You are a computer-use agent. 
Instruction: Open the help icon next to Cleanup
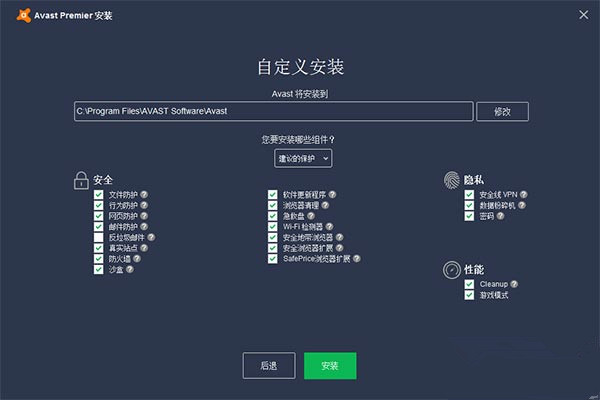514,284
